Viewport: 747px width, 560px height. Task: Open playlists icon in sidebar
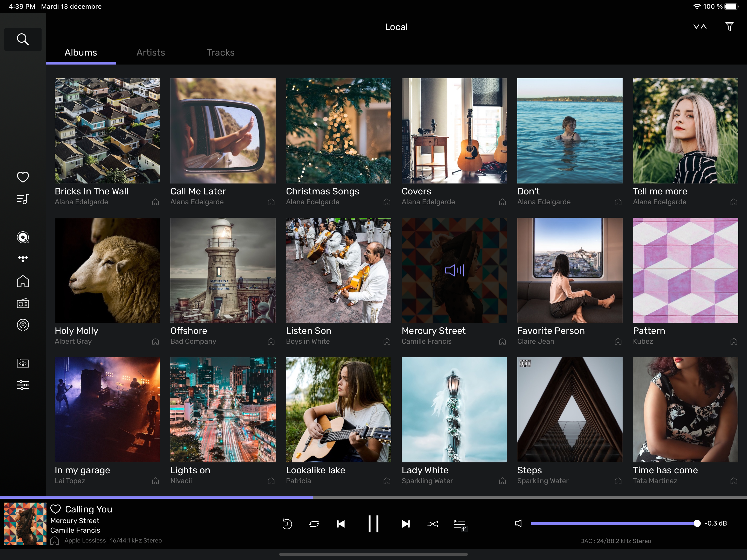coord(23,199)
